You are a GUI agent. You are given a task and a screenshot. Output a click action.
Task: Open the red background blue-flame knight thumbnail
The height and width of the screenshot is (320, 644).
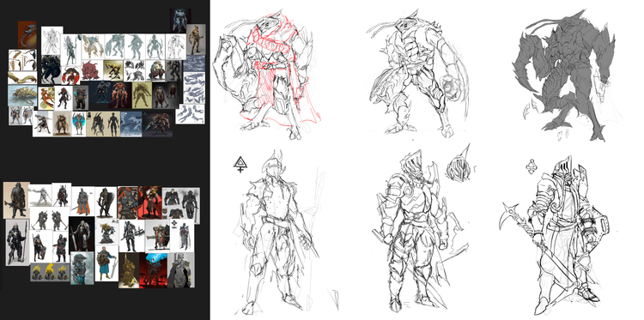point(153,270)
